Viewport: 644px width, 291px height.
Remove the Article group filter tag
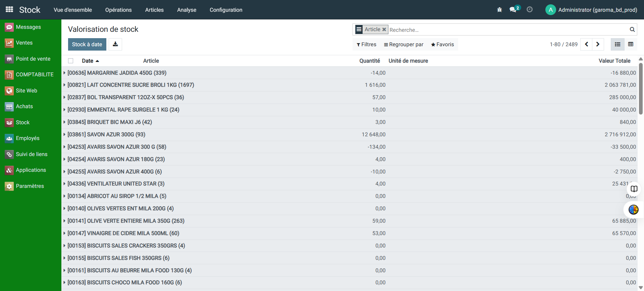[x=384, y=29]
